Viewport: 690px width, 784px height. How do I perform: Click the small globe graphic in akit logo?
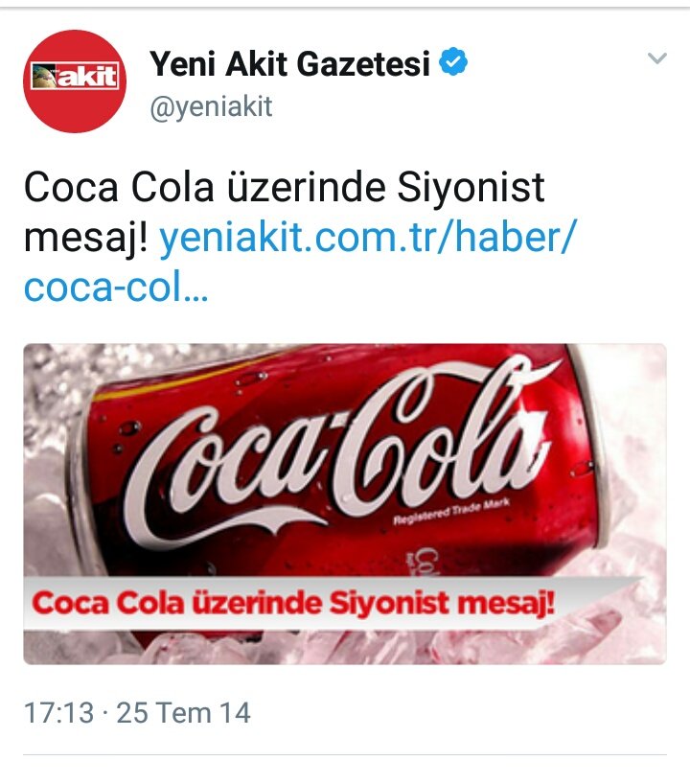coord(46,77)
